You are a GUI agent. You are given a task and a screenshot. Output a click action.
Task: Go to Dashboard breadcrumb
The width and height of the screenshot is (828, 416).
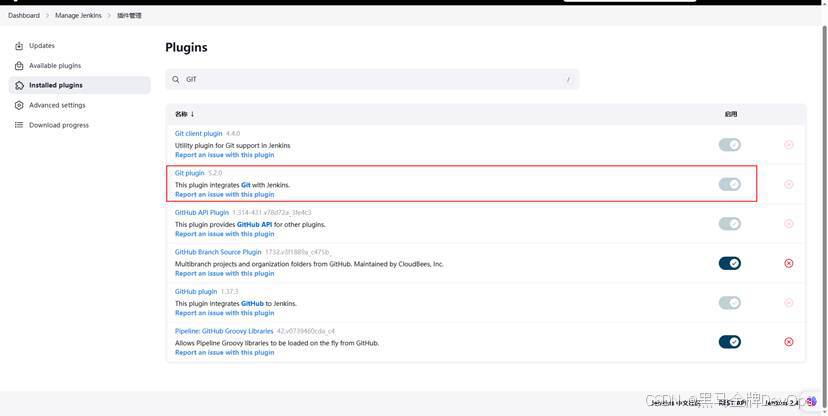[x=24, y=15]
